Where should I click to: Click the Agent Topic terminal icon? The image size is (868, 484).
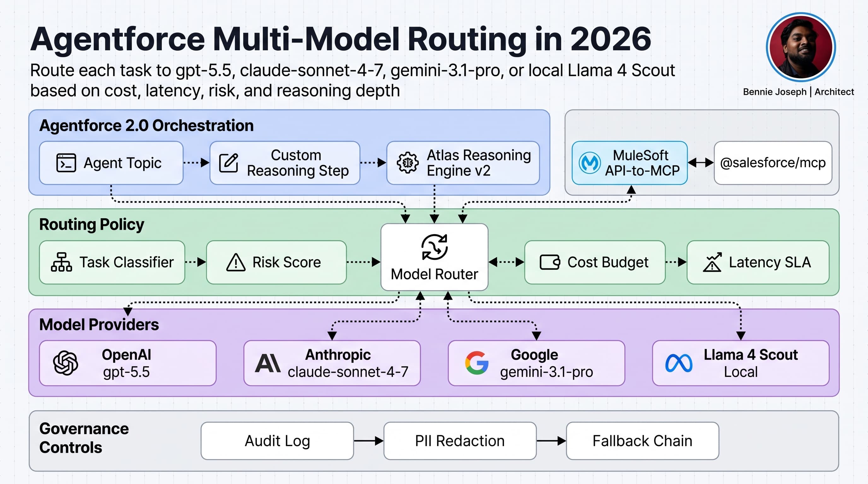pos(66,163)
